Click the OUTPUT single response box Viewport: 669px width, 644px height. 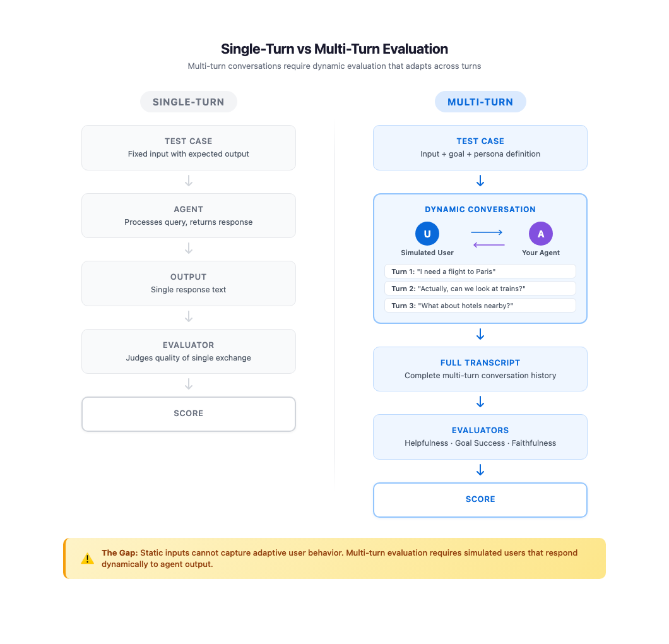pyautogui.click(x=189, y=283)
